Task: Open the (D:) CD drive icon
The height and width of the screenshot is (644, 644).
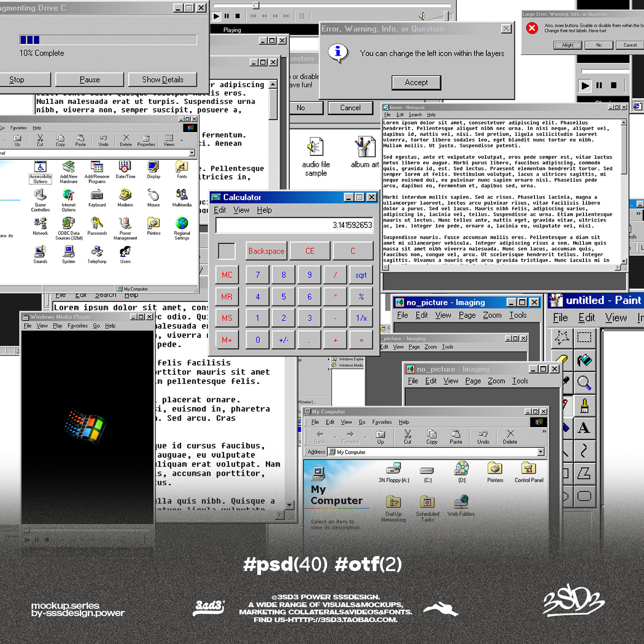Action: point(462,472)
